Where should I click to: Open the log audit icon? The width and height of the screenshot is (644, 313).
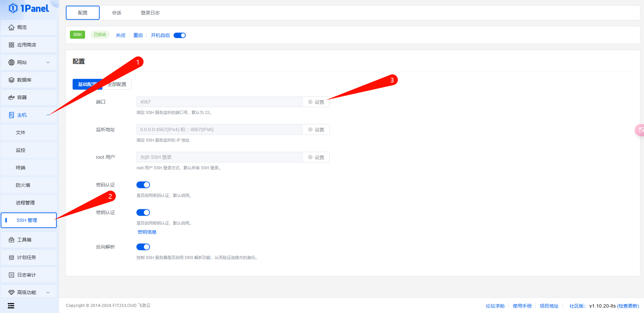(11, 275)
